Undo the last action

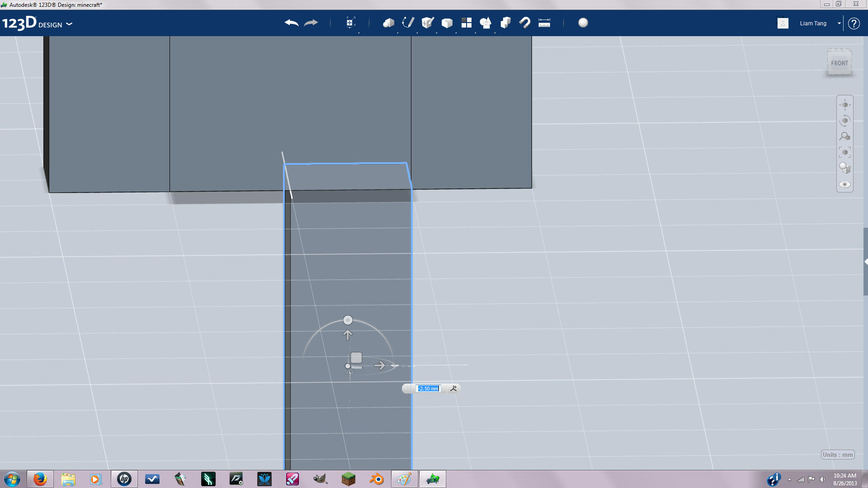(x=292, y=23)
